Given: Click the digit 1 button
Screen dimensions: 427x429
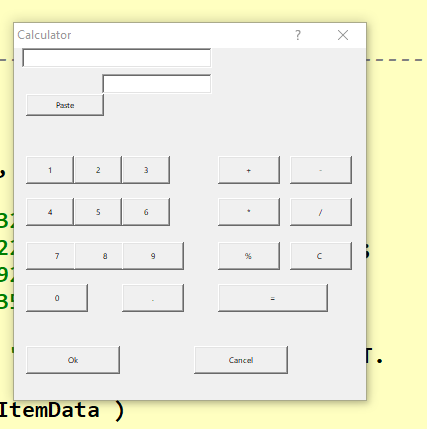Looking at the screenshot, I should [50, 170].
